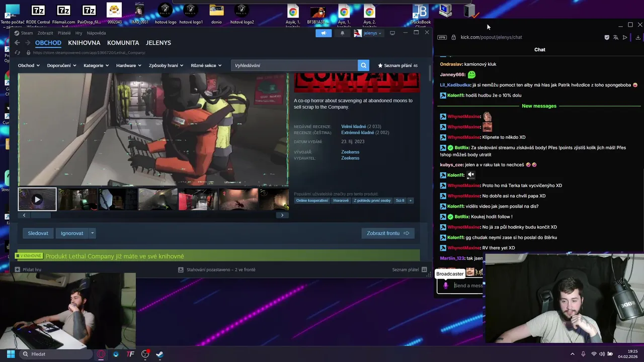Click the VPN badge in Kick browser
644x362 pixels.
[x=442, y=37]
